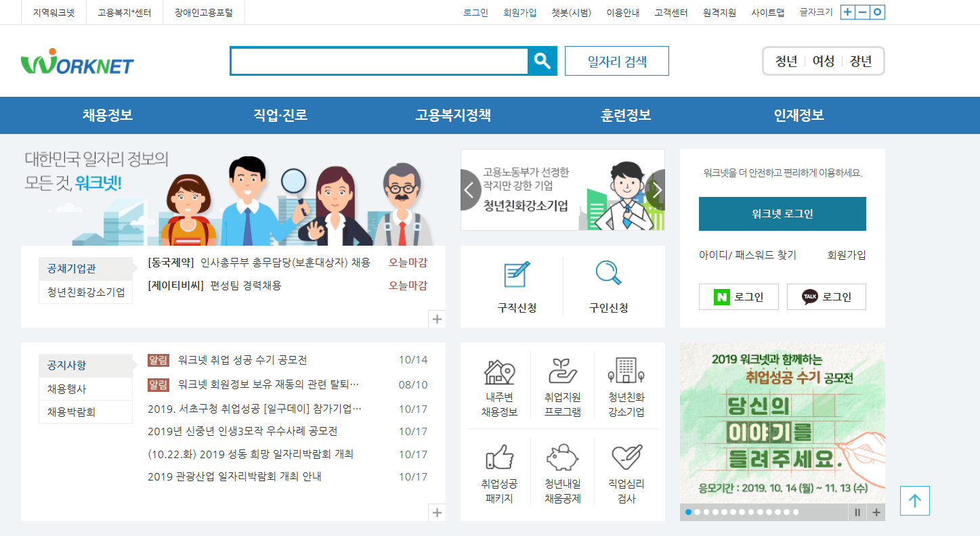Click the 일자리 검색 button
The width and height of the screenshot is (980, 536).
(x=617, y=61)
